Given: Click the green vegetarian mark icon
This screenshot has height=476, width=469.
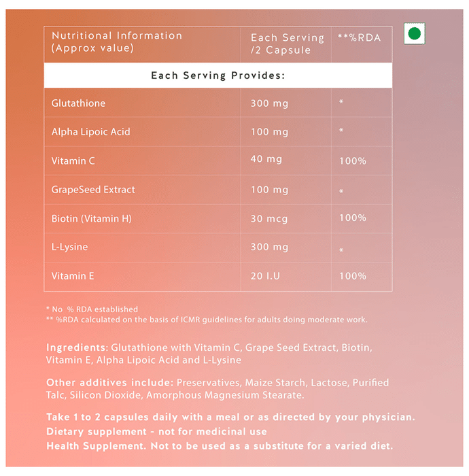Looking at the screenshot, I should [413, 33].
